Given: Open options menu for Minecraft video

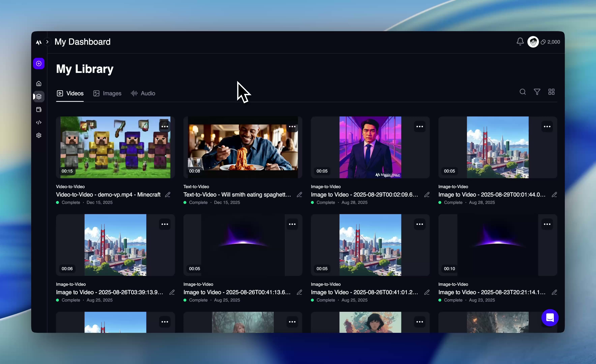Looking at the screenshot, I should pyautogui.click(x=165, y=127).
